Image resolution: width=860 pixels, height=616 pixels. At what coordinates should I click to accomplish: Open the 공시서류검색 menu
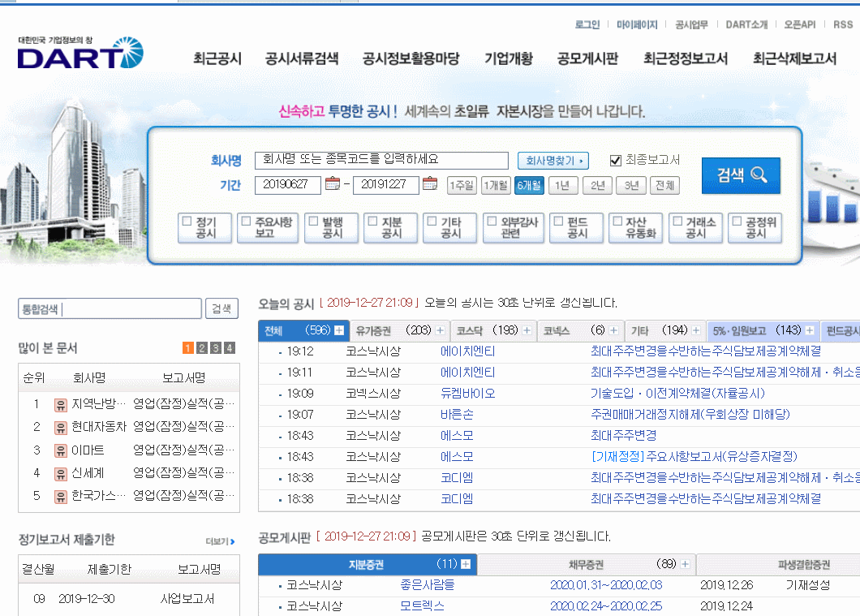[302, 58]
